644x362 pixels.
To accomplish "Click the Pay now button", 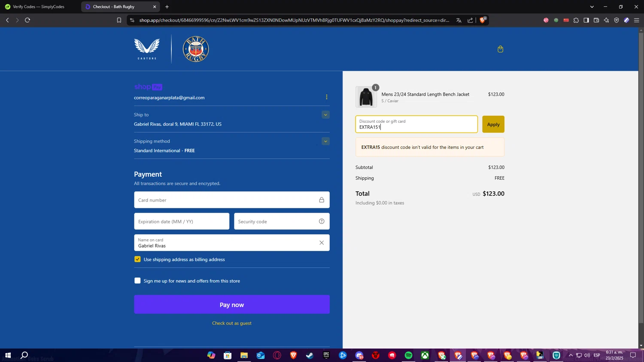I will [232, 305].
